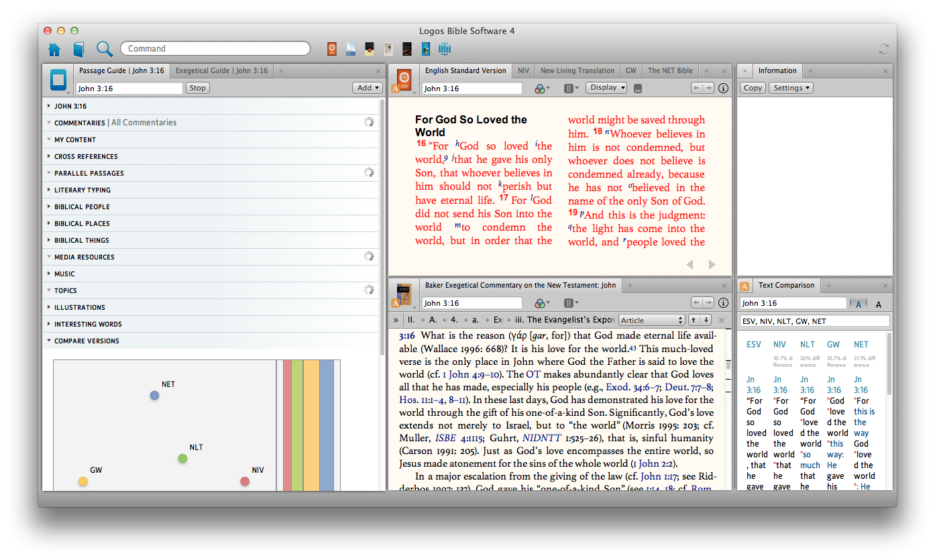The image size is (935, 560).
Task: Open the Settings dropdown in Information panel
Action: click(x=790, y=88)
